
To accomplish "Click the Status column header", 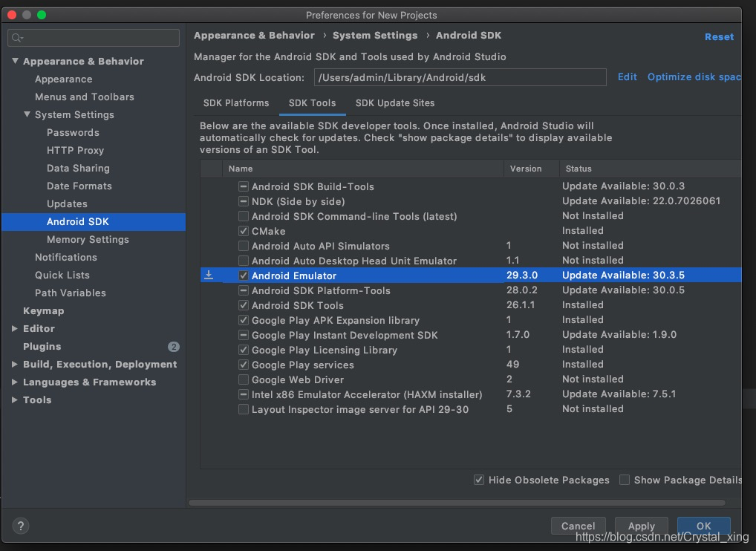I will 650,169.
